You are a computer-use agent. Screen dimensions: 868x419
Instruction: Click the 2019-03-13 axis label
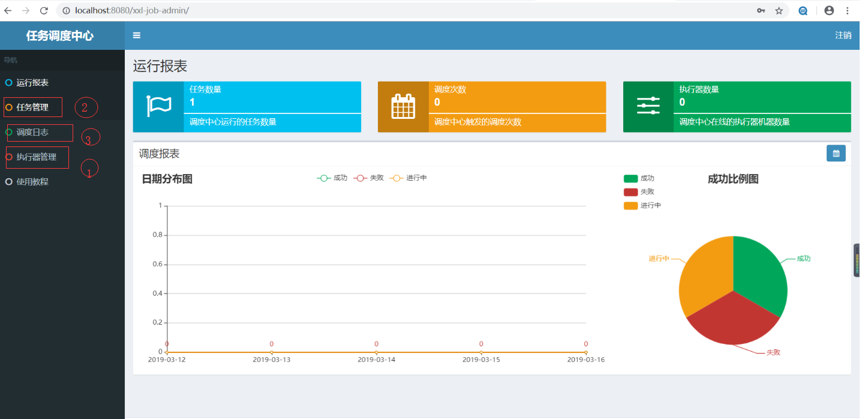coord(272,360)
